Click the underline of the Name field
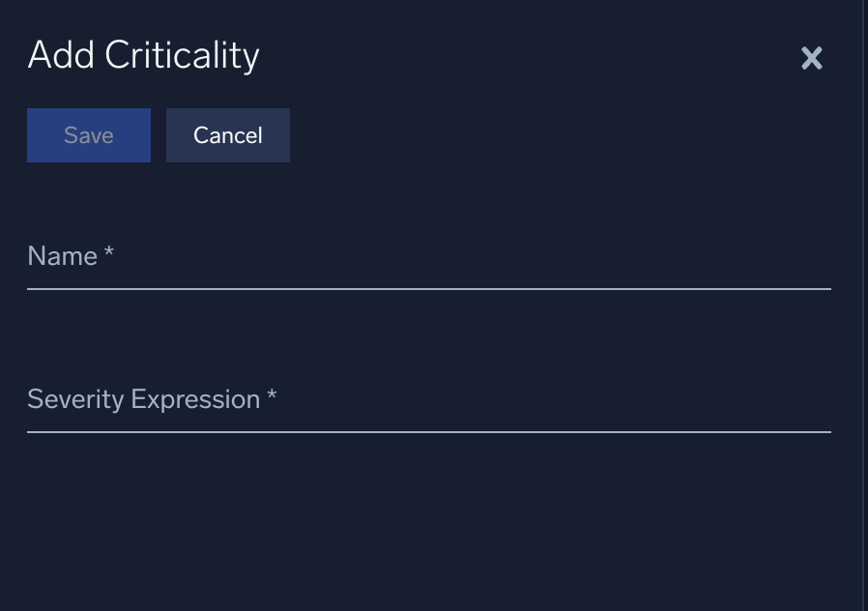 click(x=429, y=287)
